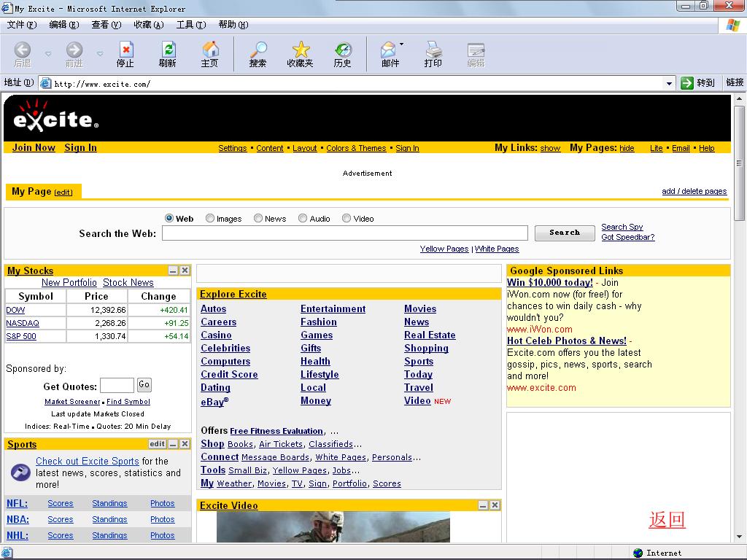Go to the home page via 主页 icon
This screenshot has width=747, height=560.
pos(210,50)
